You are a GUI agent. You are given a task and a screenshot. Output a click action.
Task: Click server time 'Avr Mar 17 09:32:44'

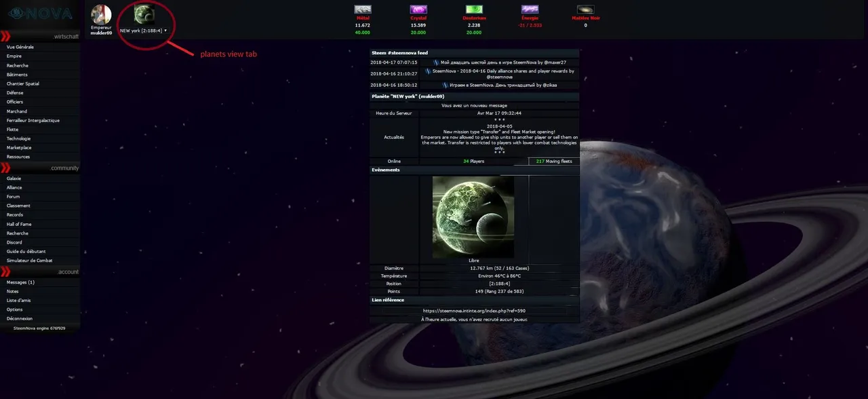[x=499, y=113]
